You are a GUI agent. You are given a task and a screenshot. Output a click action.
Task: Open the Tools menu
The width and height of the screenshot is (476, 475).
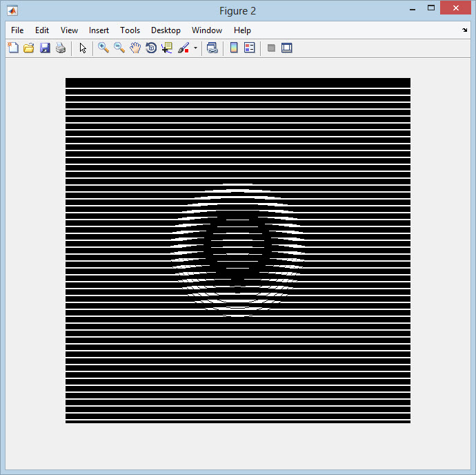pyautogui.click(x=130, y=30)
